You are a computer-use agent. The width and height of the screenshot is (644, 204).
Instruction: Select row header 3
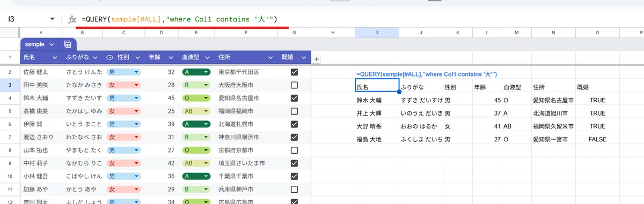(x=10, y=85)
